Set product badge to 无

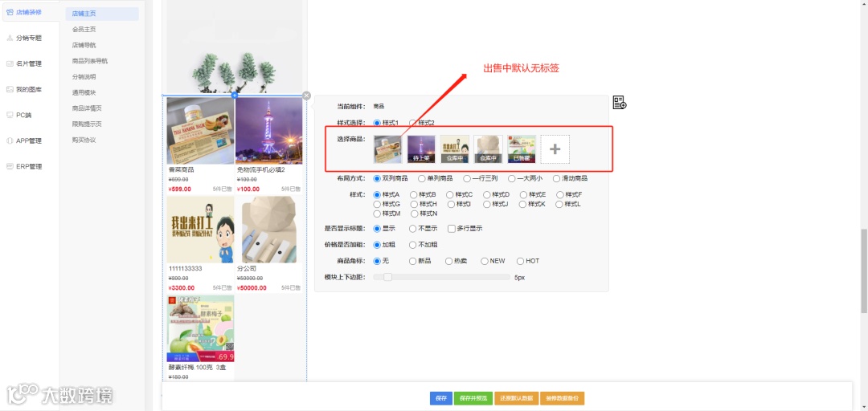point(378,261)
